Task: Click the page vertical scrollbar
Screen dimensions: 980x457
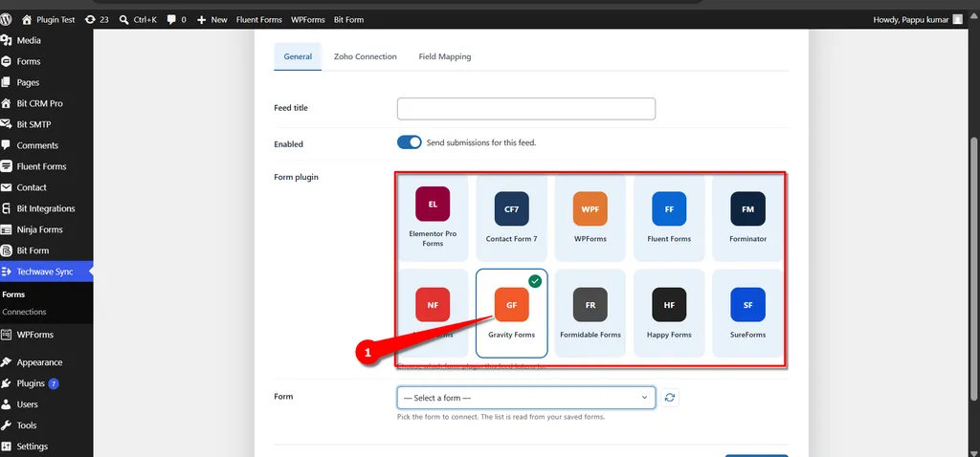Action: pos(974,269)
